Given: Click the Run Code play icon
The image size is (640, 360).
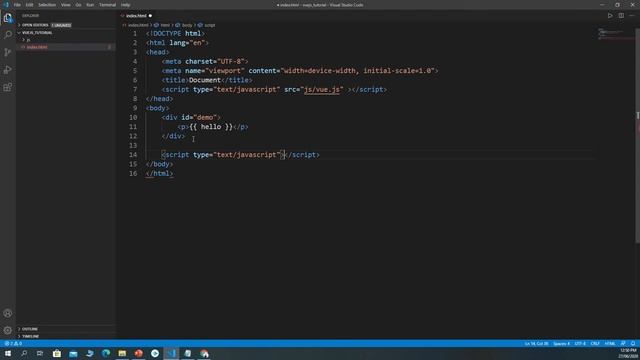Looking at the screenshot, I should (x=610, y=16).
